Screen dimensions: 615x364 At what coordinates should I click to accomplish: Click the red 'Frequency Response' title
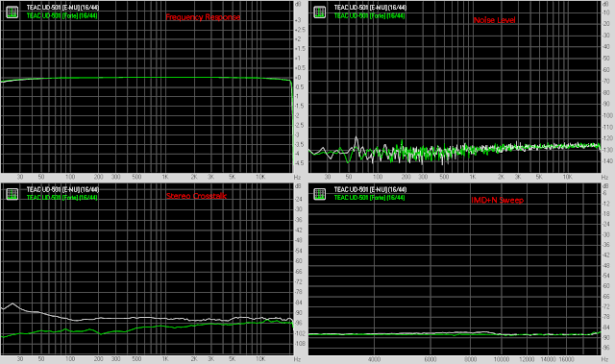point(203,17)
